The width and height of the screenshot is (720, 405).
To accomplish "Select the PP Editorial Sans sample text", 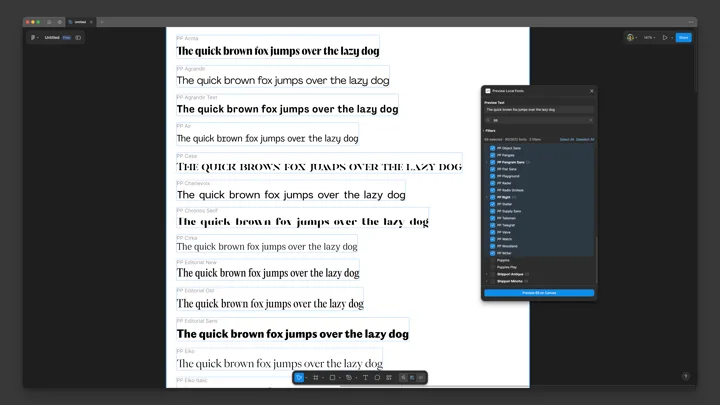I will pyautogui.click(x=292, y=334).
